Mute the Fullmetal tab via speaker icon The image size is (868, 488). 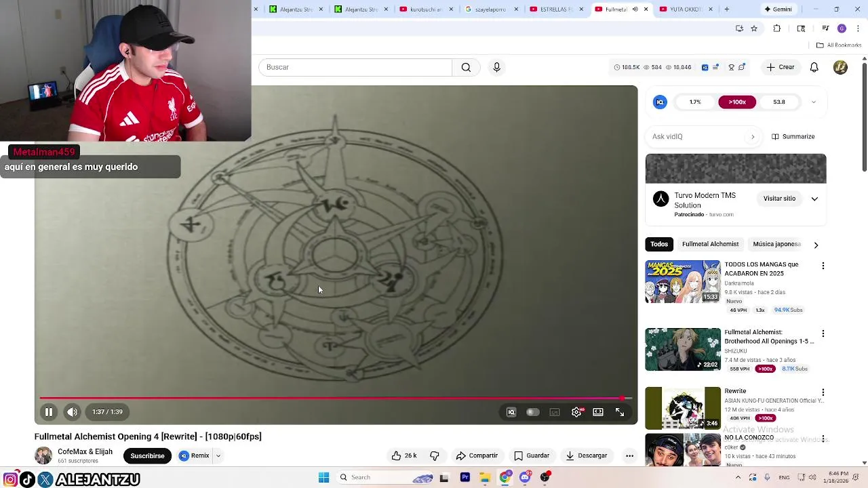click(635, 9)
